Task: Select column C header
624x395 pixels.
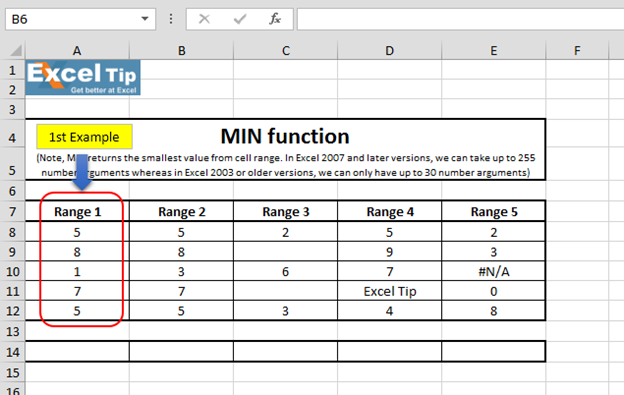Action: pyautogui.click(x=285, y=51)
